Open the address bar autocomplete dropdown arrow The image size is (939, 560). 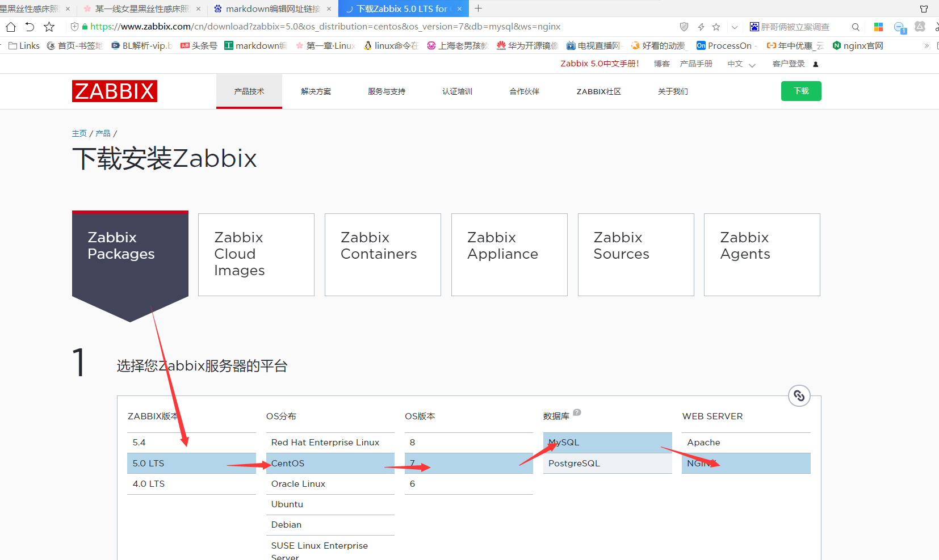734,26
